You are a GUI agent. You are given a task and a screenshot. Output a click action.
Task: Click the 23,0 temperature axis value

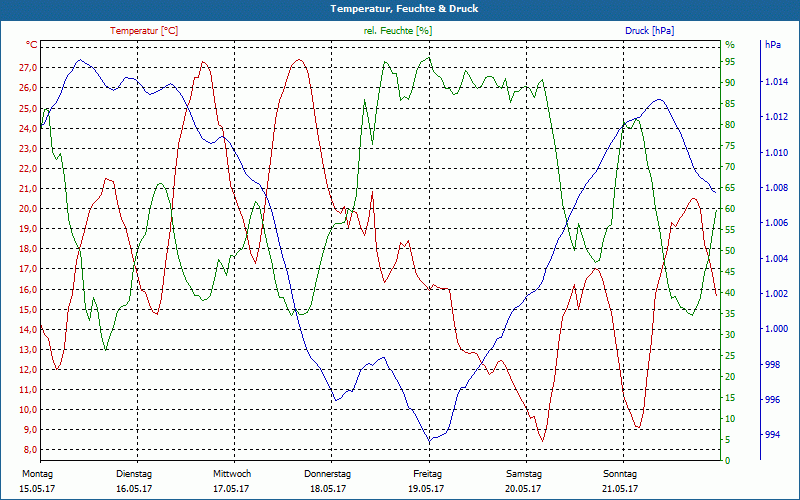[x=28, y=148]
